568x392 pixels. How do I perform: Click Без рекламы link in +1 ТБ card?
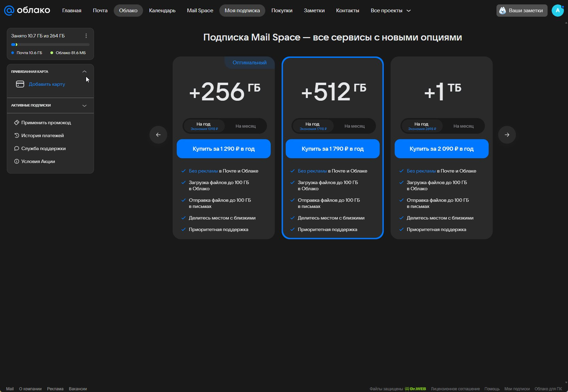tap(421, 171)
